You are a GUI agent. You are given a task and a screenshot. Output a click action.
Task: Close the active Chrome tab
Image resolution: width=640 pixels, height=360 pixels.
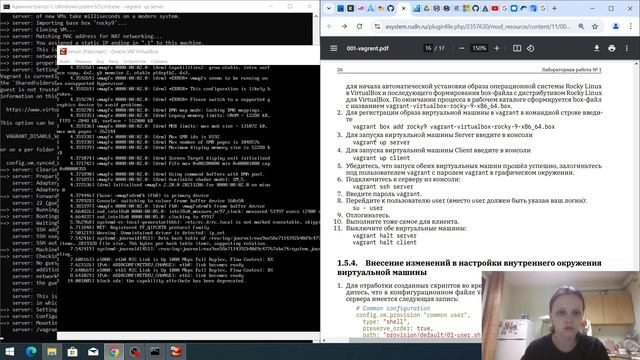(x=404, y=8)
